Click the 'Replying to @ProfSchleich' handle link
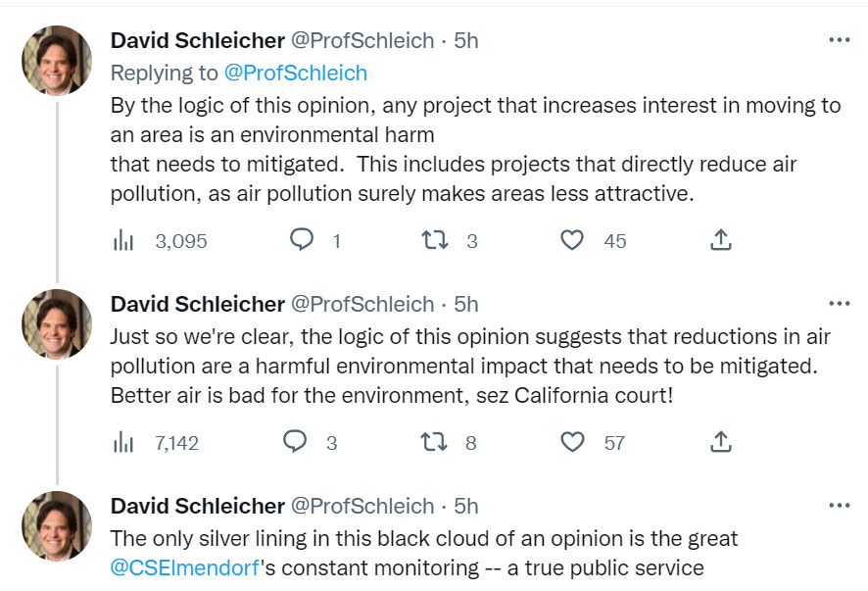 295,73
